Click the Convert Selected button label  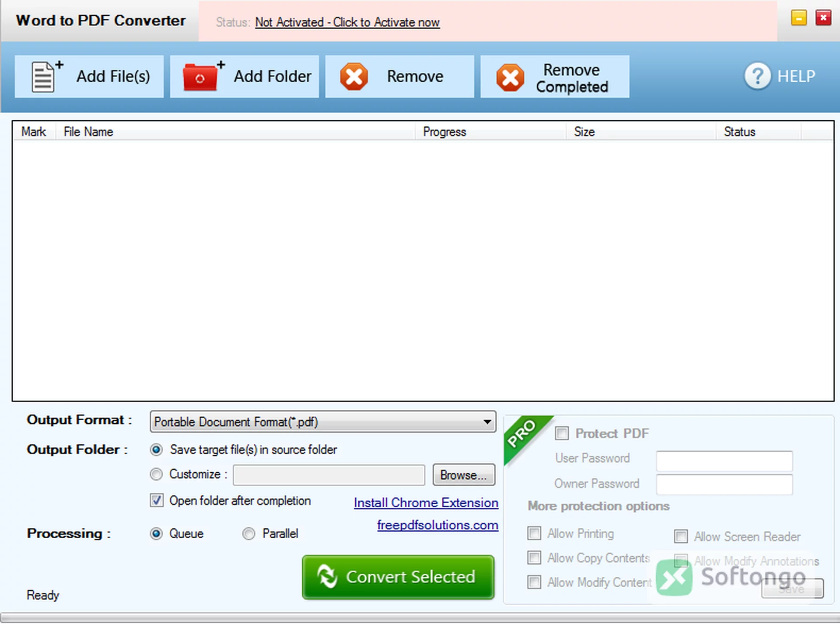(410, 577)
